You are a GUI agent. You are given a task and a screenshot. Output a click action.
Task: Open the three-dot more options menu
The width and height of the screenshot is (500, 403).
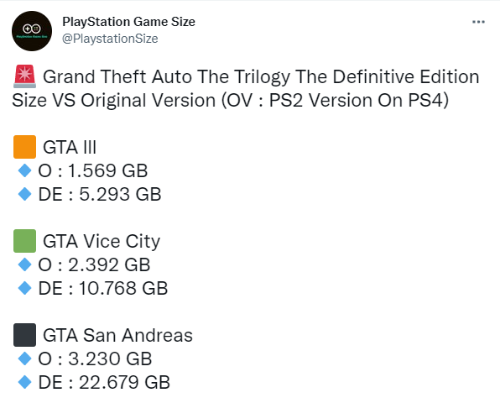point(478,22)
